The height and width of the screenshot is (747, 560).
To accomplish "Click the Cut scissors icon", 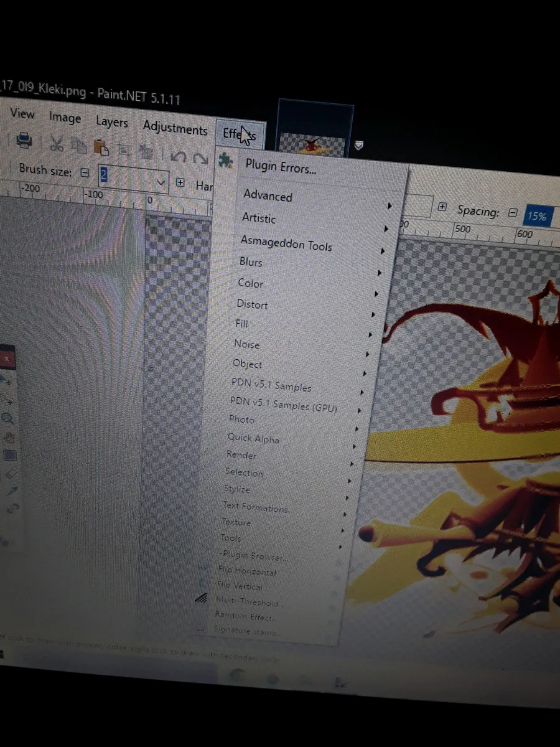I will point(57,144).
